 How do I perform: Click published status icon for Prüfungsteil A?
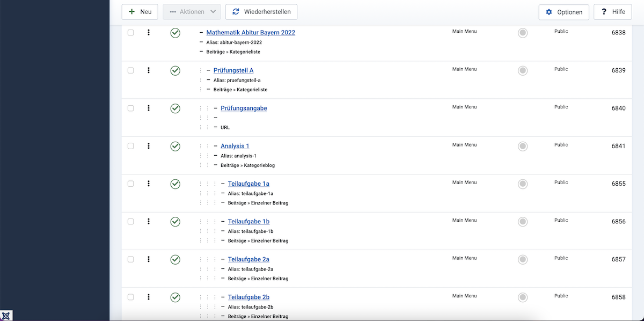pos(175,71)
